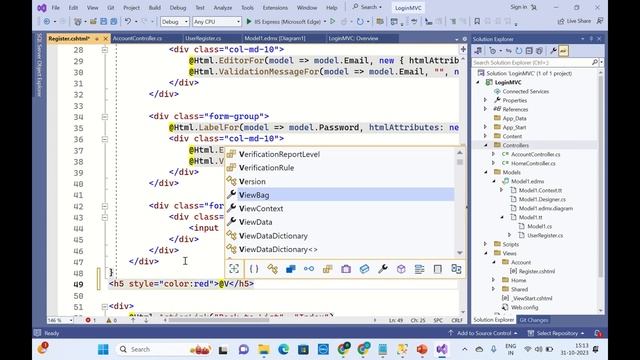640x360 pixels.
Task: Toggle the interfaces filter icon in IntelliSense
Action: pyautogui.click(x=309, y=269)
